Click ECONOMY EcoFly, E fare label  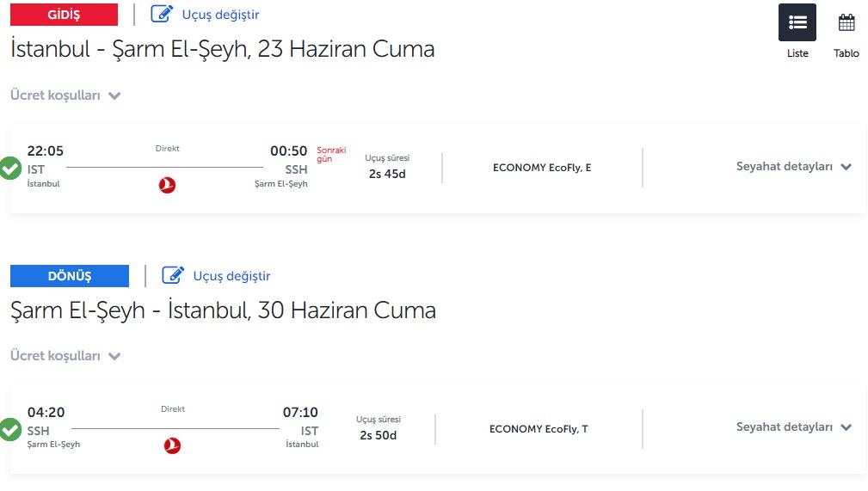[x=542, y=168]
